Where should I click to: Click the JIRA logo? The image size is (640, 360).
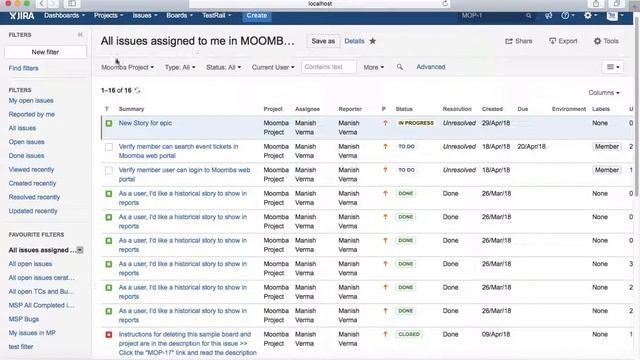coord(22,16)
